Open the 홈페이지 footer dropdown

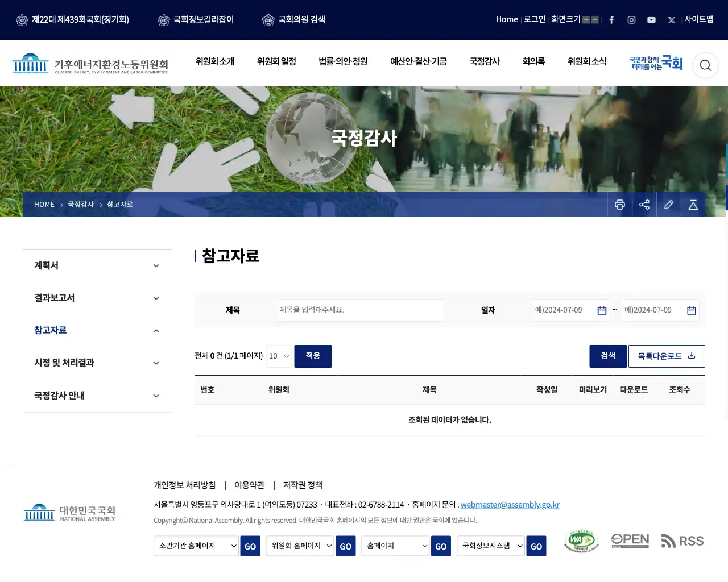(x=395, y=546)
